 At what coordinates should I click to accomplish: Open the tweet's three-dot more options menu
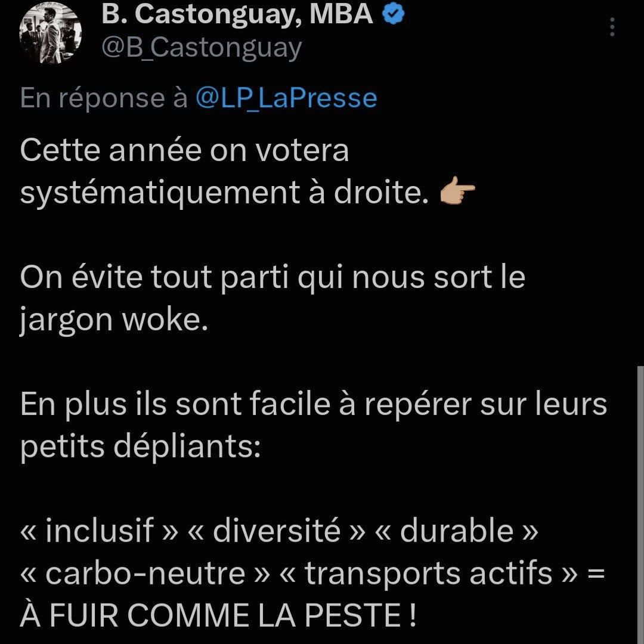[612, 26]
